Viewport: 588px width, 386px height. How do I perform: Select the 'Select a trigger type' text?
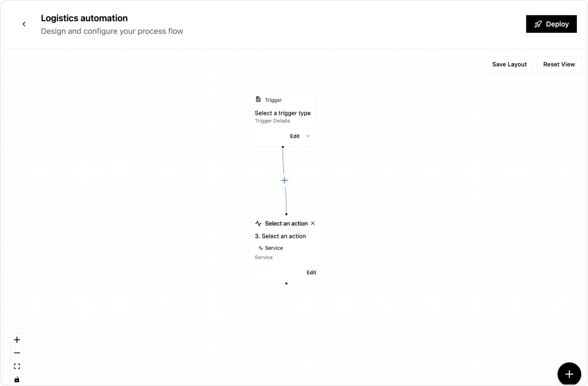[283, 113]
